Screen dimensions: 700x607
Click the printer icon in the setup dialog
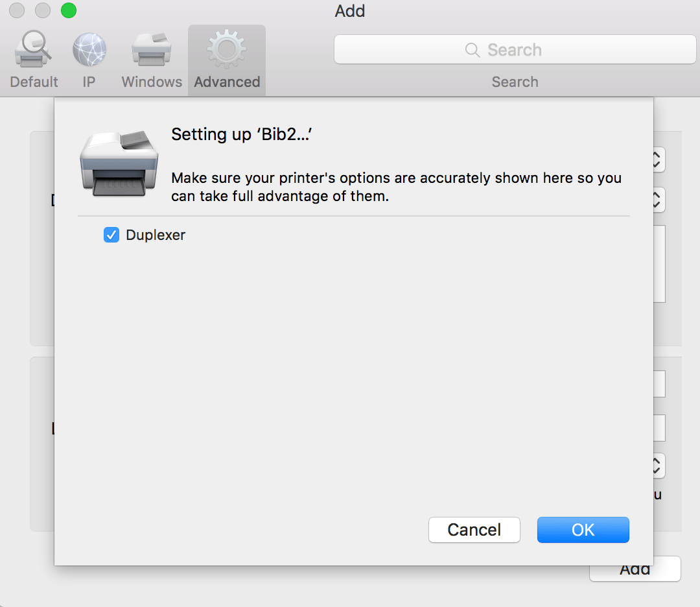tap(119, 163)
